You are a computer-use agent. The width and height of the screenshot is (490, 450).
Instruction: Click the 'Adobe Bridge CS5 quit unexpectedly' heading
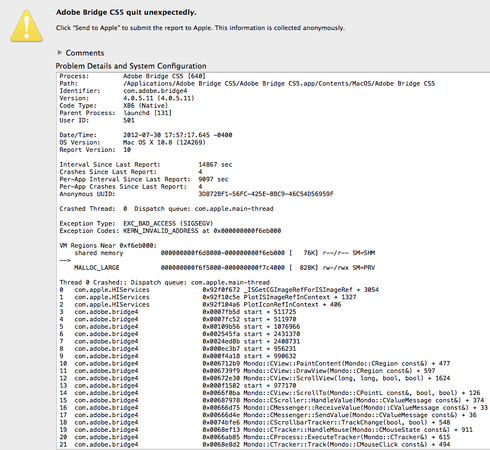(126, 12)
